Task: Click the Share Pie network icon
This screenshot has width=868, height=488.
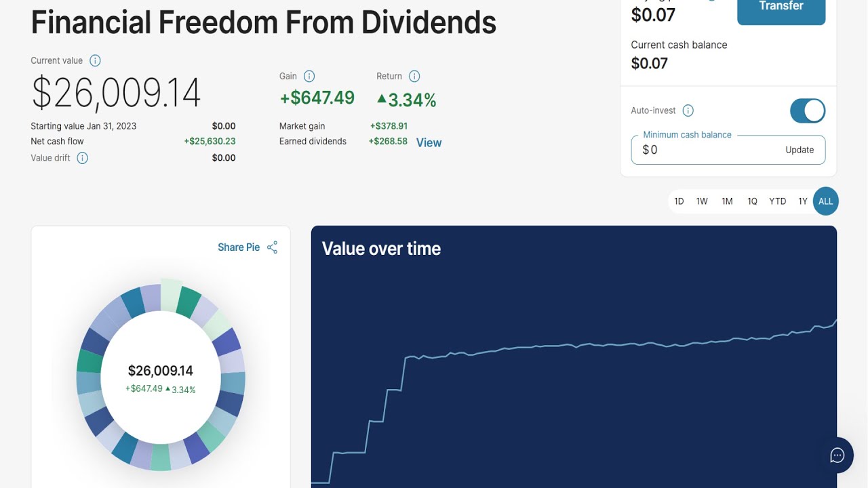Action: coord(272,247)
